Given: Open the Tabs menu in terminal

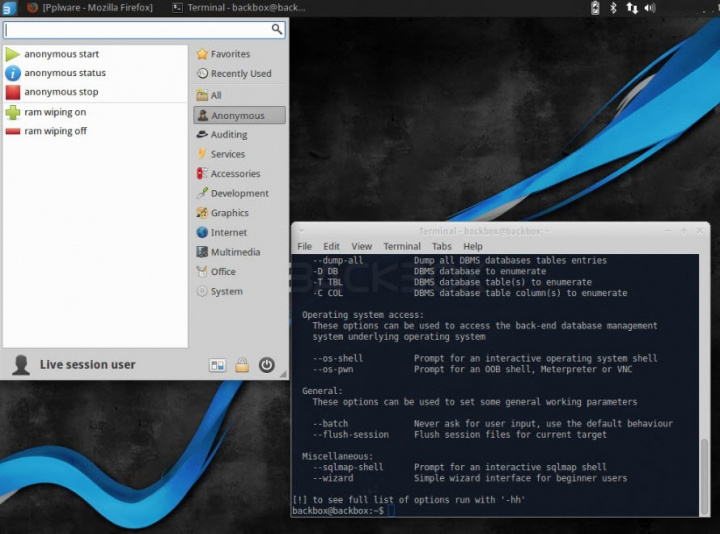Looking at the screenshot, I should pos(442,246).
